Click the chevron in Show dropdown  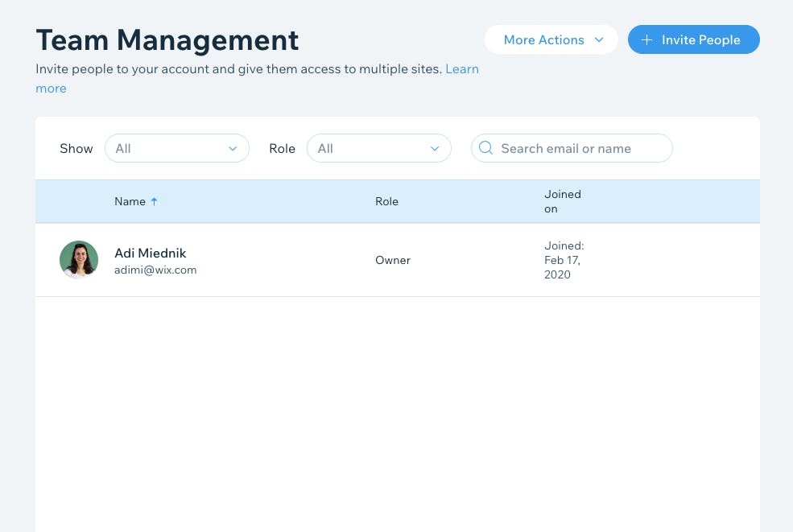[x=233, y=148]
